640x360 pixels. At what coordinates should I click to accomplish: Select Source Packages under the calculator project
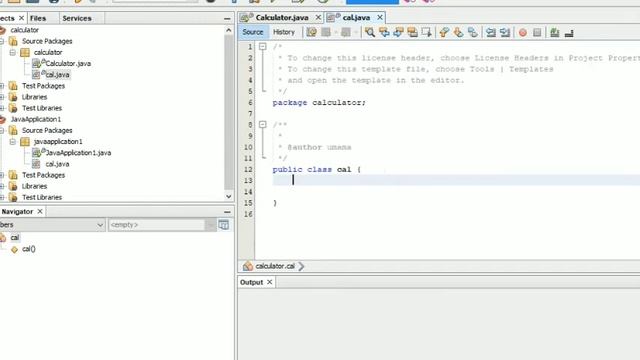[47, 41]
